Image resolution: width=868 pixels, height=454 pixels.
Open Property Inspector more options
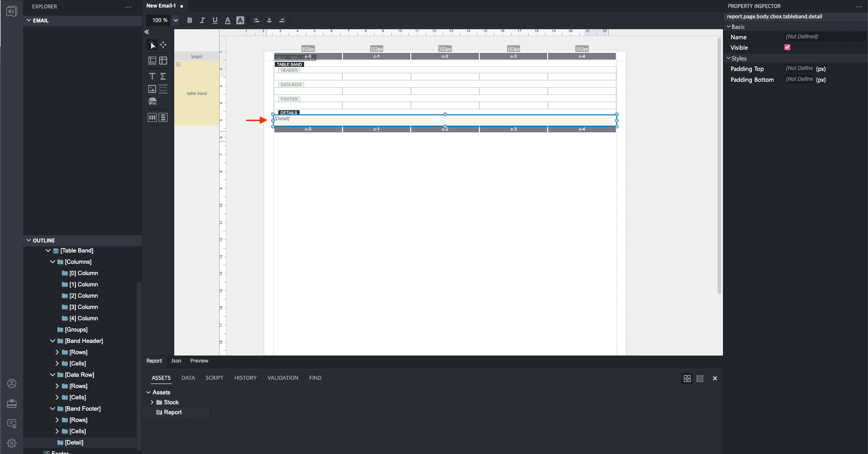tap(859, 6)
